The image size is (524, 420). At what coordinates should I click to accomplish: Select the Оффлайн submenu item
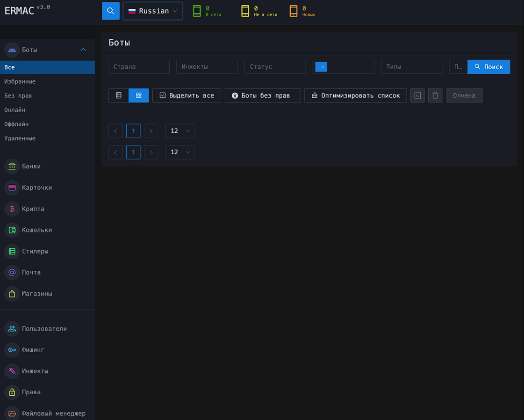[x=16, y=124]
